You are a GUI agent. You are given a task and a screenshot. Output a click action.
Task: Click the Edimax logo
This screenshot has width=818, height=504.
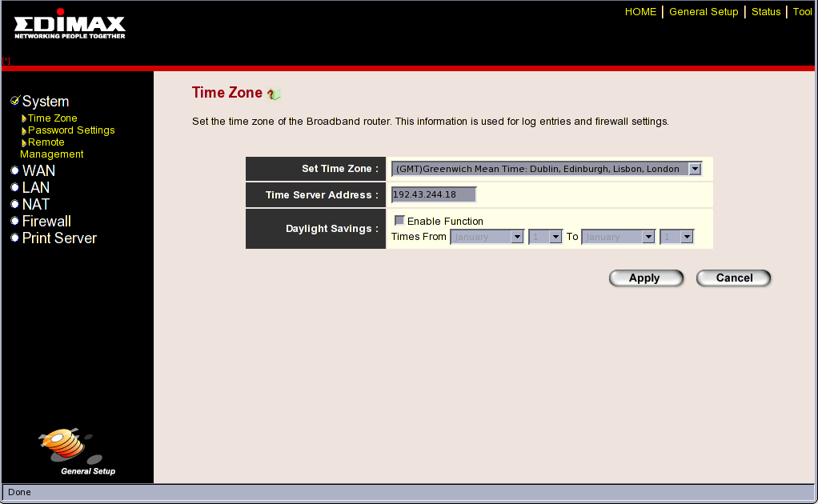click(x=70, y=24)
